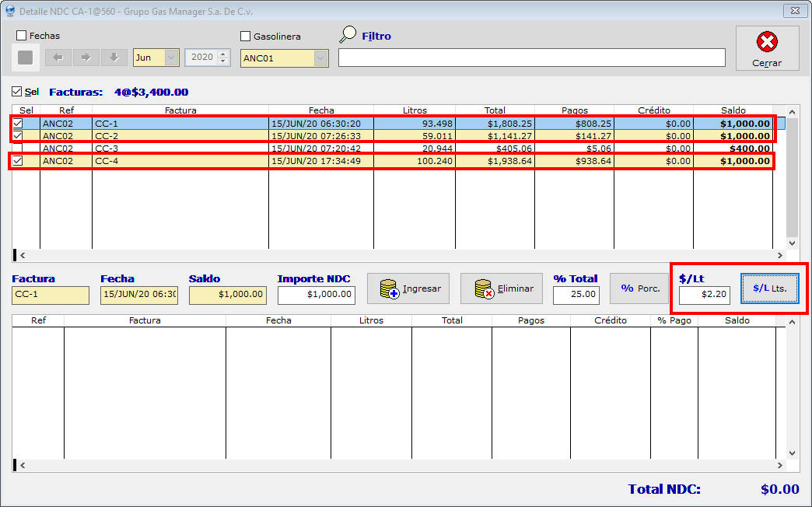This screenshot has height=507, width=812.
Task: Toggle the Gasolinera checkbox
Action: click(246, 37)
